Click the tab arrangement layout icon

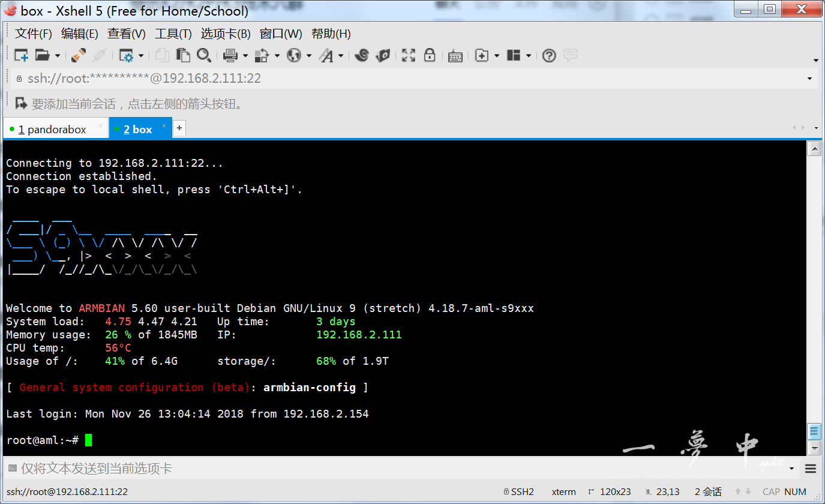tap(514, 56)
